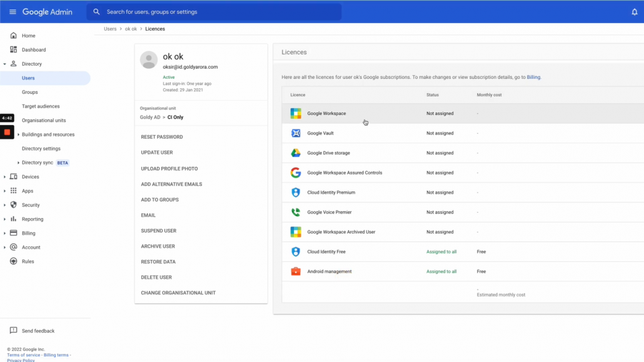Click the Rules icon in sidebar

14,261
